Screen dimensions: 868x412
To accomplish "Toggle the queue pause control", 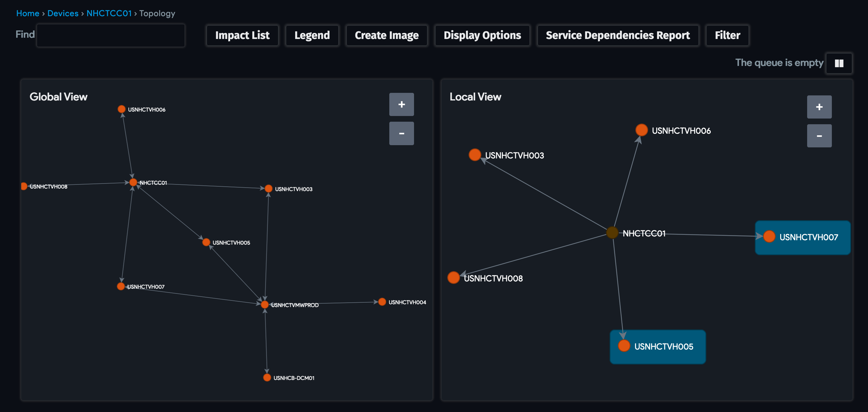I will pos(839,63).
